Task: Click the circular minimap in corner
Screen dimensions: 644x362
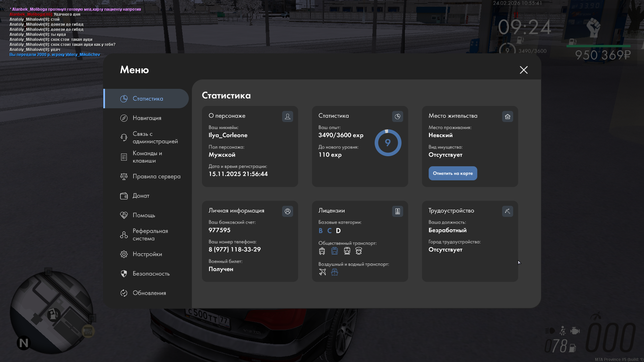Action: tap(51, 312)
